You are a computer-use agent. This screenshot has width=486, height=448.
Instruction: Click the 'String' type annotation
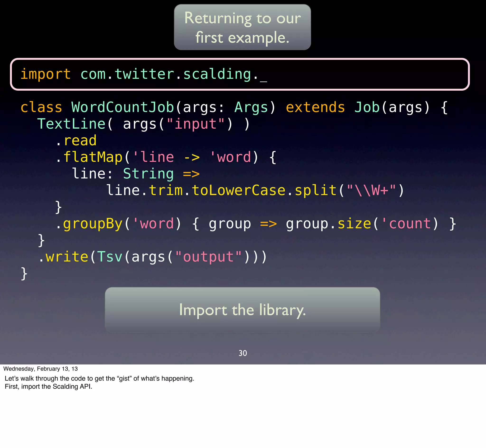tap(148, 174)
